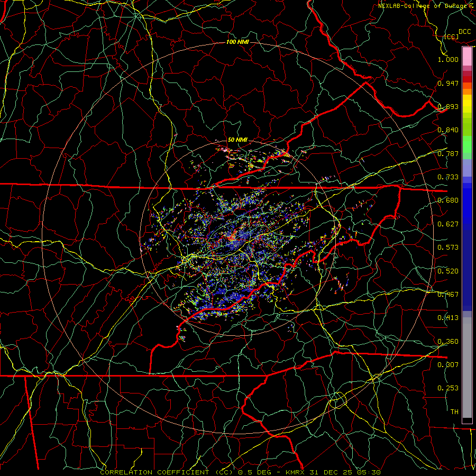Click the 0.253 color scale value
476x476 pixels.
(x=448, y=388)
